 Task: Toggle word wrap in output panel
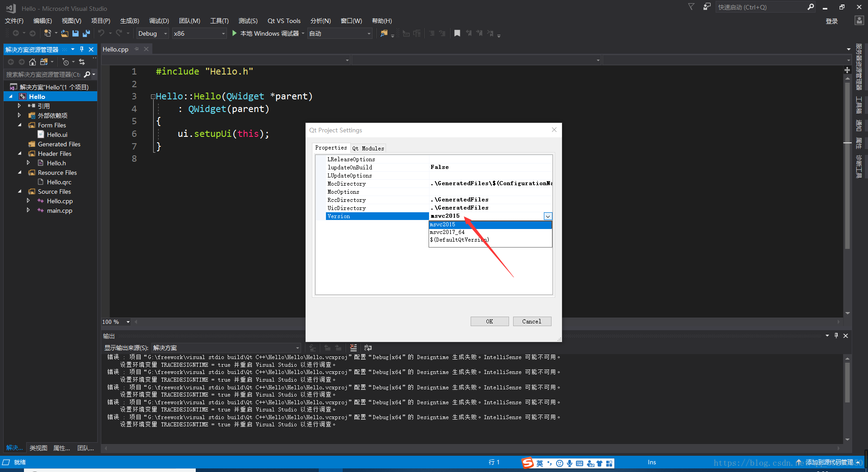[368, 348]
